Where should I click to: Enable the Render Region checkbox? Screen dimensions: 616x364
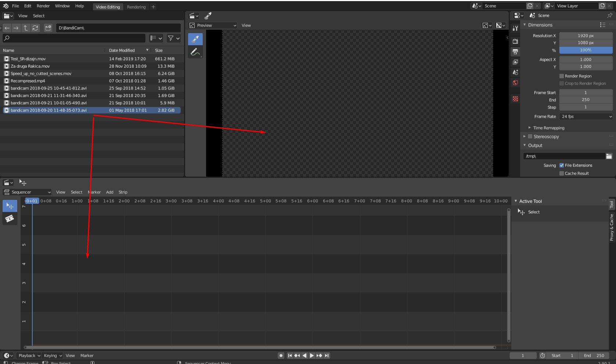click(562, 76)
